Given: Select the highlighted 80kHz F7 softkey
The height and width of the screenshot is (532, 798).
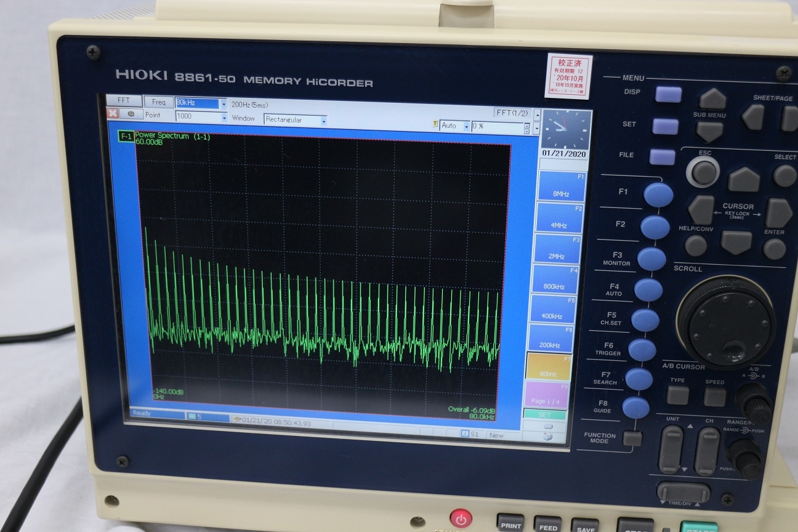Looking at the screenshot, I should (548, 367).
